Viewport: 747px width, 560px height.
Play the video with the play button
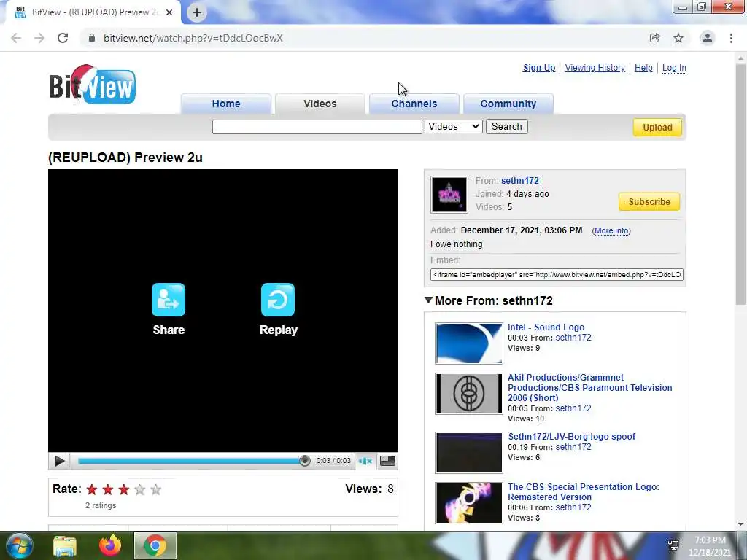click(60, 461)
